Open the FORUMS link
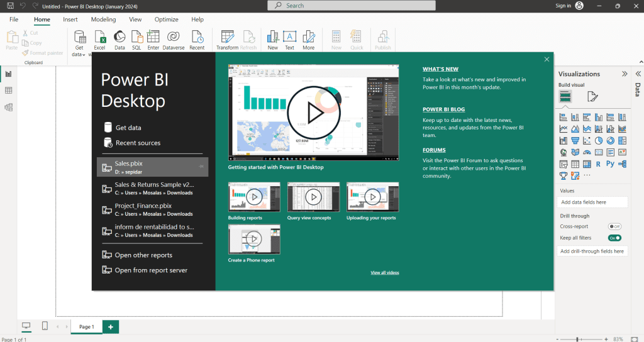644x342 pixels. [434, 150]
